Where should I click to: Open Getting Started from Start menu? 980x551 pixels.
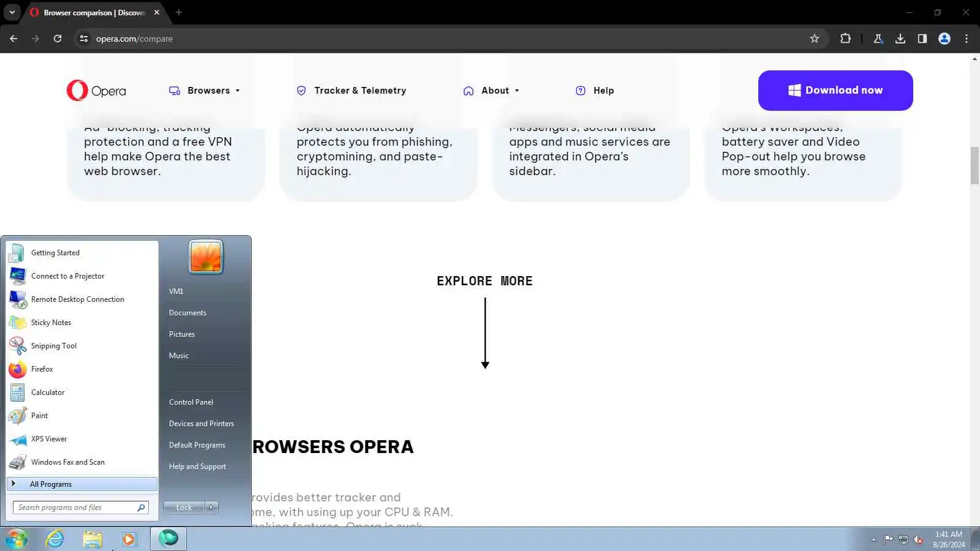tap(82, 253)
